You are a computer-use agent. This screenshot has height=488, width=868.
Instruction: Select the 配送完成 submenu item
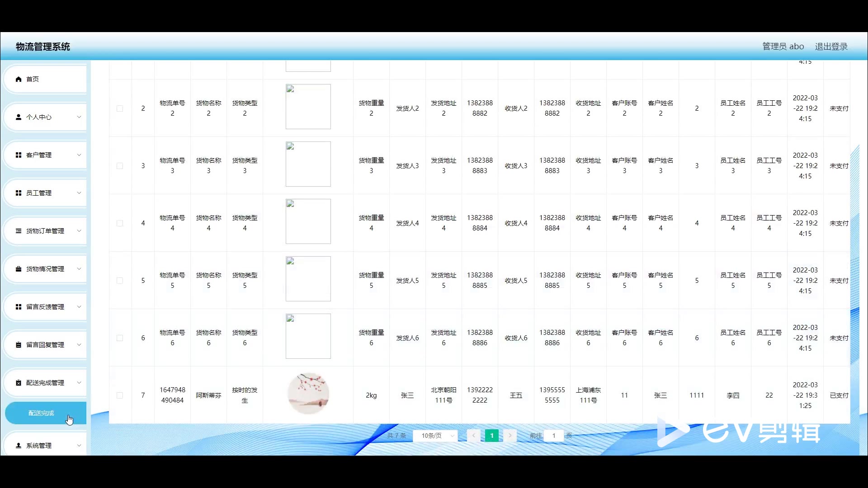tap(45, 413)
